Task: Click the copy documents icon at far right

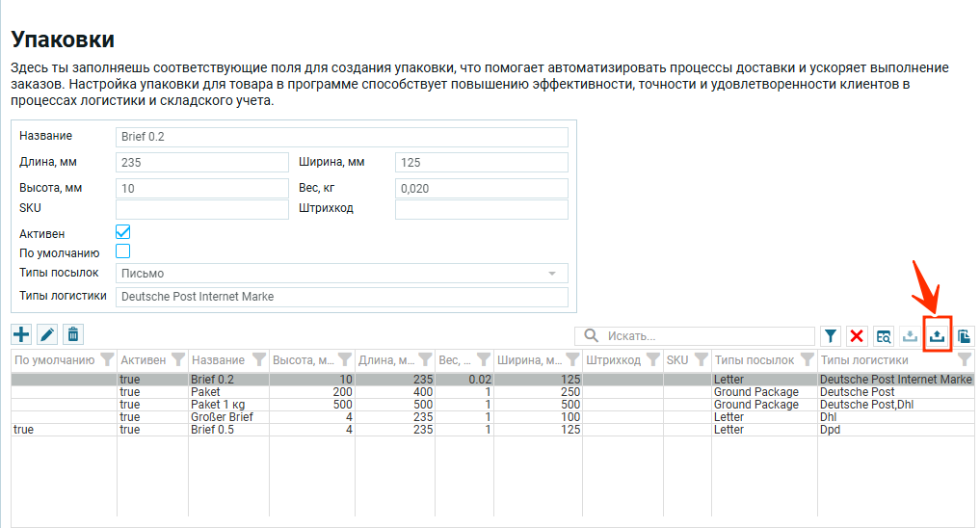Action: pos(964,336)
